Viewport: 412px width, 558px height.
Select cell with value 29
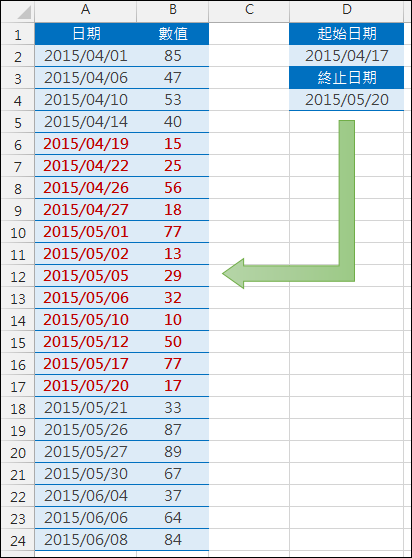tap(173, 276)
